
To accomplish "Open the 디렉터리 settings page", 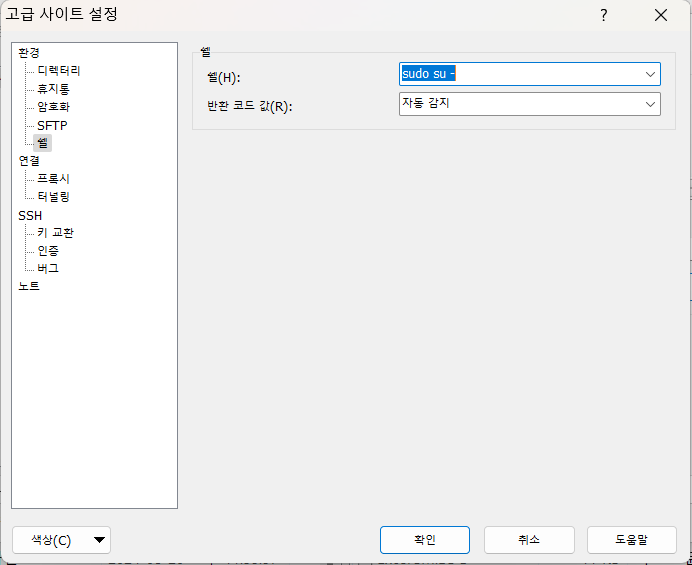I will 58,71.
